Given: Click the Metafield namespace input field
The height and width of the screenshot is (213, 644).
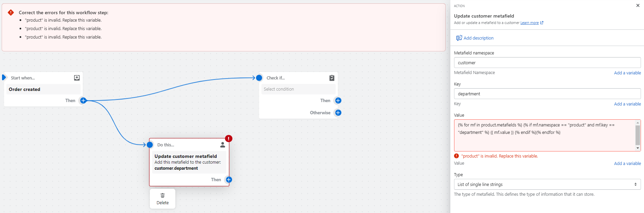Looking at the screenshot, I should pos(547,63).
